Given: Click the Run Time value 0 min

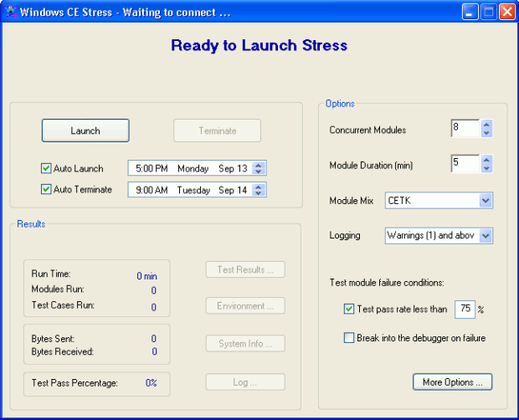Looking at the screenshot, I should click(147, 276).
